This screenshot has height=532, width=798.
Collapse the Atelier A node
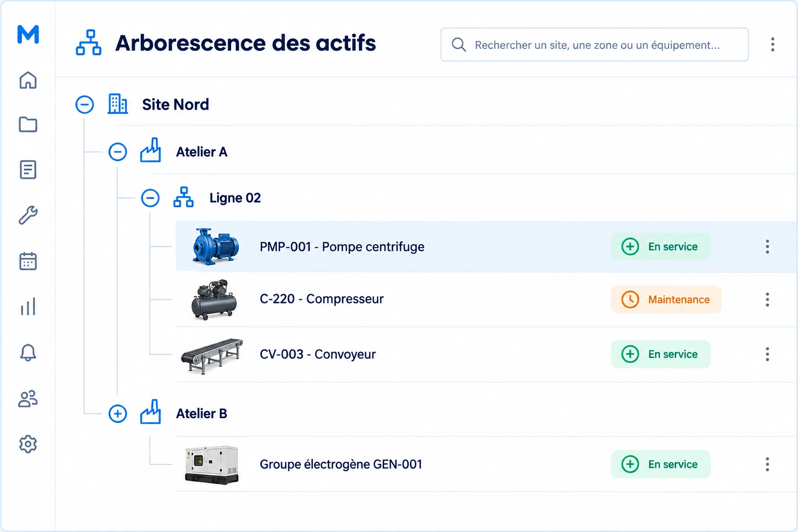[118, 152]
